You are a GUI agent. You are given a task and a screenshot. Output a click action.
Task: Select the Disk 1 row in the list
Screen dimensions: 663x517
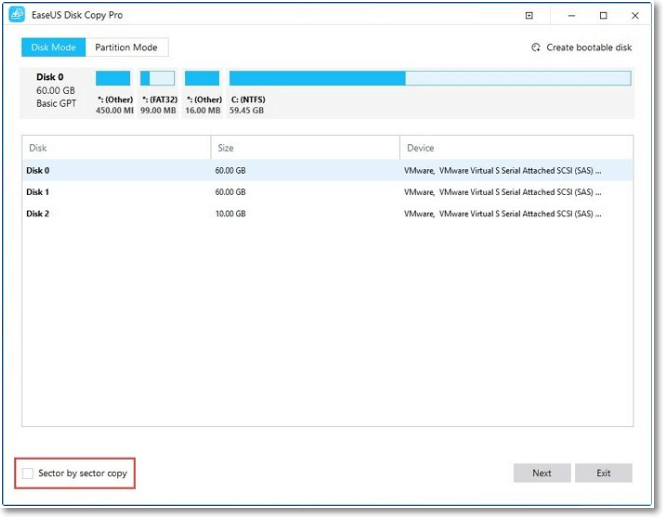[x=328, y=192]
